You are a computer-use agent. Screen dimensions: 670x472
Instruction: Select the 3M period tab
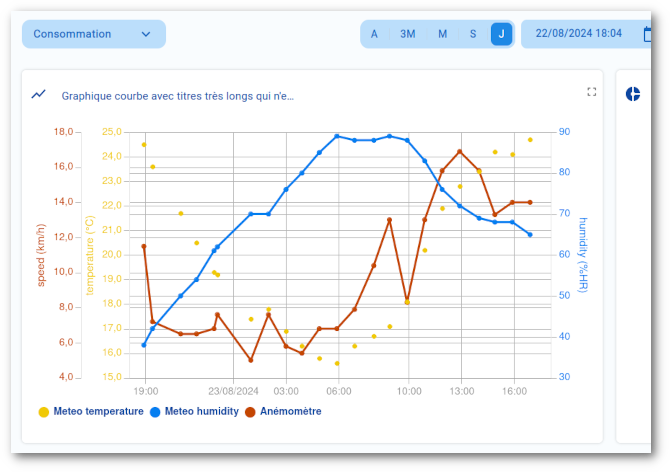point(408,34)
